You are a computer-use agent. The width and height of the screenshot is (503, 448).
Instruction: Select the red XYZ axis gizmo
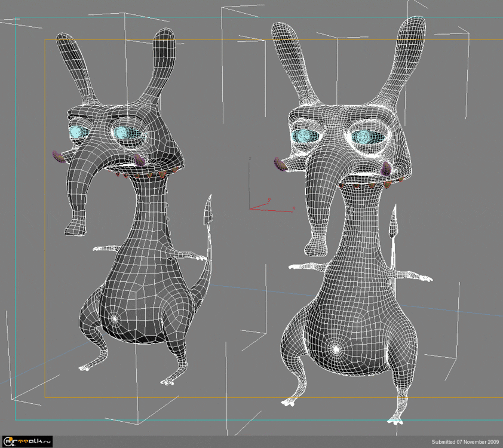coord(269,205)
